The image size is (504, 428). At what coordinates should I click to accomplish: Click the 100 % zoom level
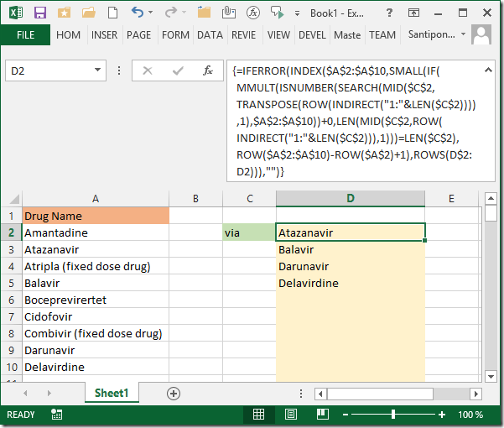(x=470, y=415)
